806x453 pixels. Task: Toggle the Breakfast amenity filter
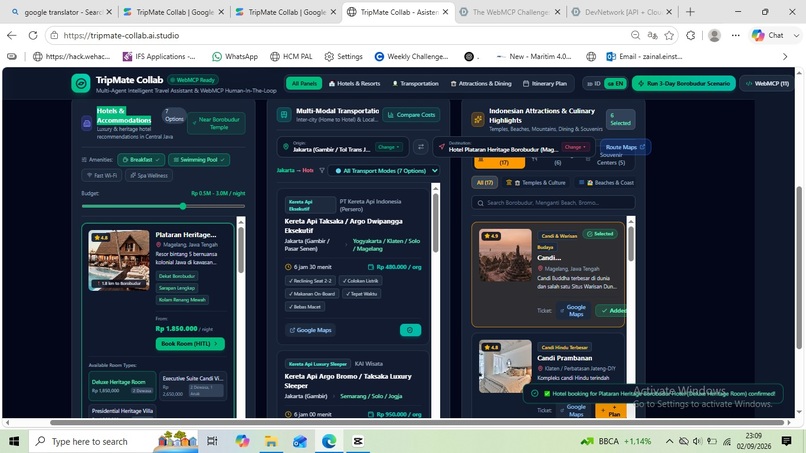pos(141,160)
